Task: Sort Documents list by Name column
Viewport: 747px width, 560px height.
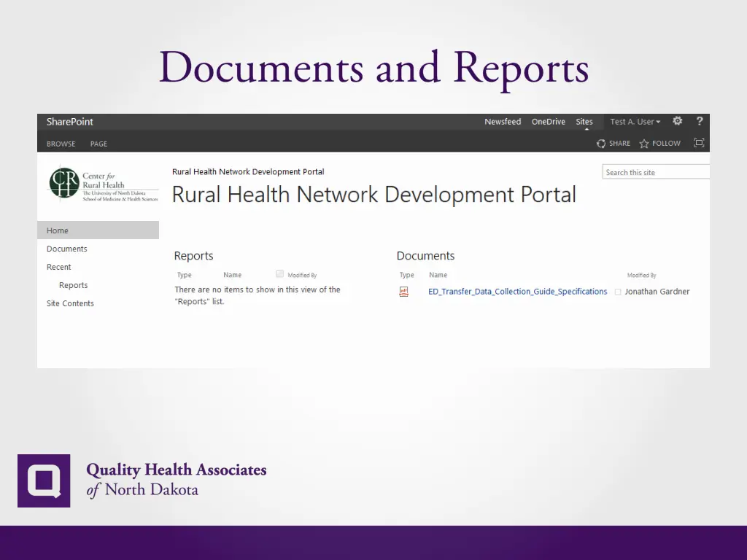Action: click(438, 275)
